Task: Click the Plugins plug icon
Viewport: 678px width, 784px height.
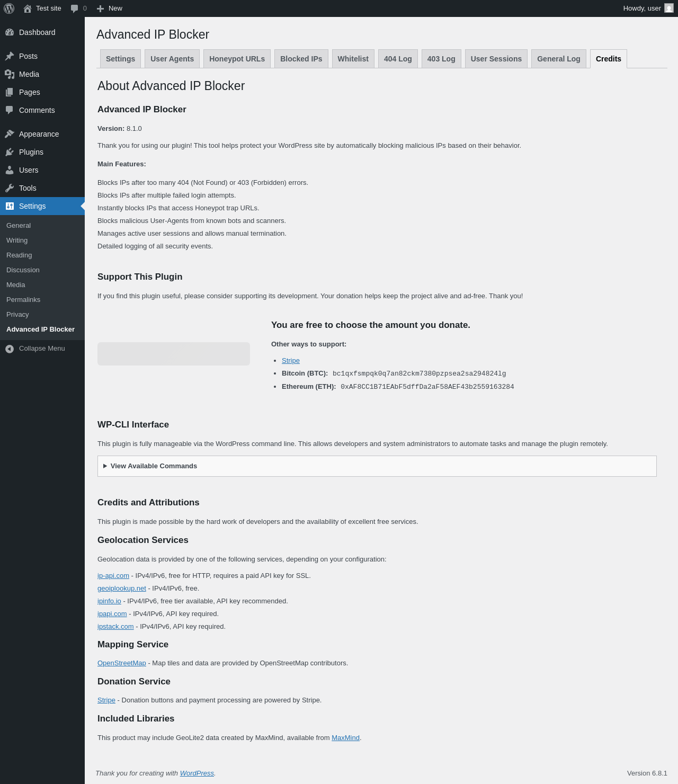Action: (x=10, y=152)
